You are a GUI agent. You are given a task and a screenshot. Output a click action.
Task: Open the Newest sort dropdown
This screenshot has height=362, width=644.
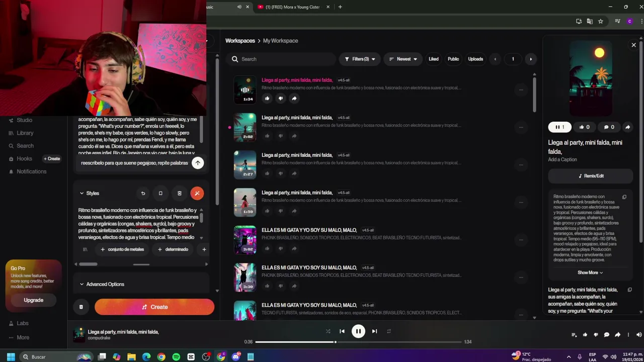pyautogui.click(x=403, y=59)
